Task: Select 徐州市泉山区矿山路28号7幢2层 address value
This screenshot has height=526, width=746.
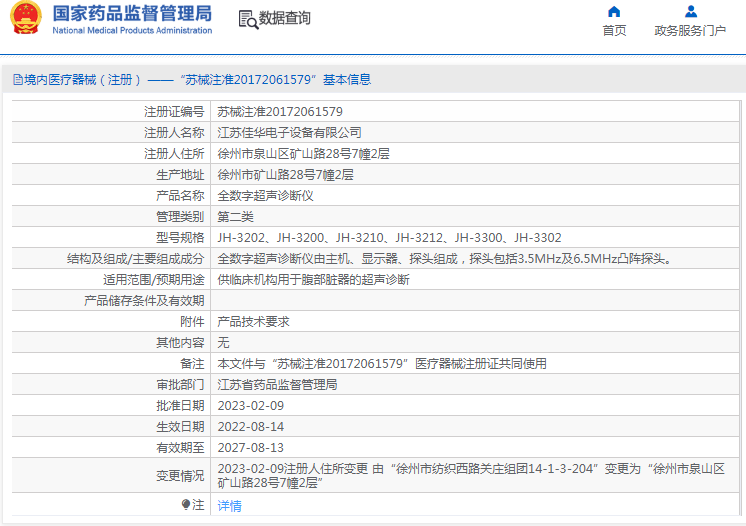Action: (304, 154)
